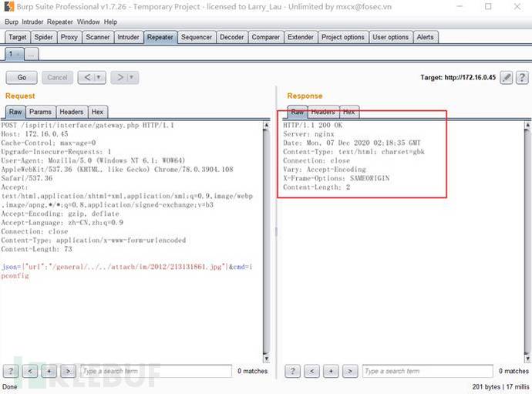
Task: Click the edit target pencil icon
Action: (507, 77)
